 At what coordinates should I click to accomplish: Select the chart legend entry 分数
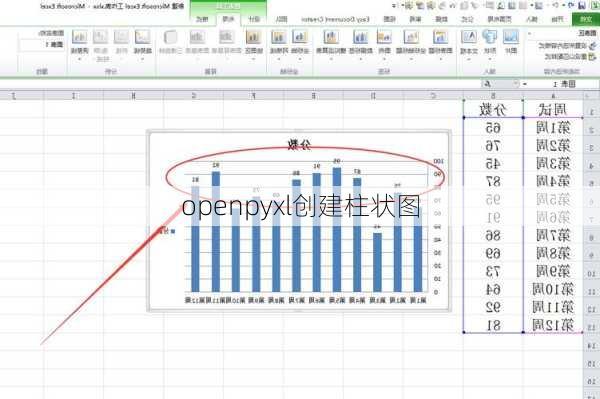pyautogui.click(x=166, y=231)
